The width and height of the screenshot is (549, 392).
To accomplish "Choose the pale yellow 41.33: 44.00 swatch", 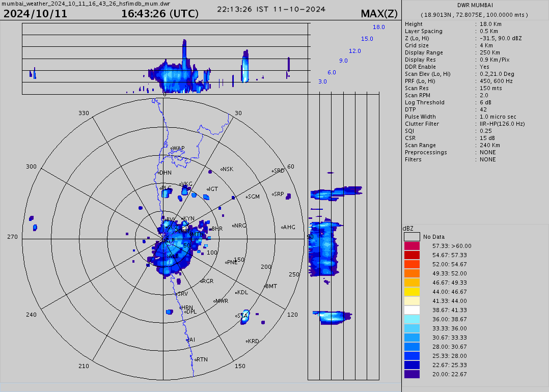I will tap(411, 301).
